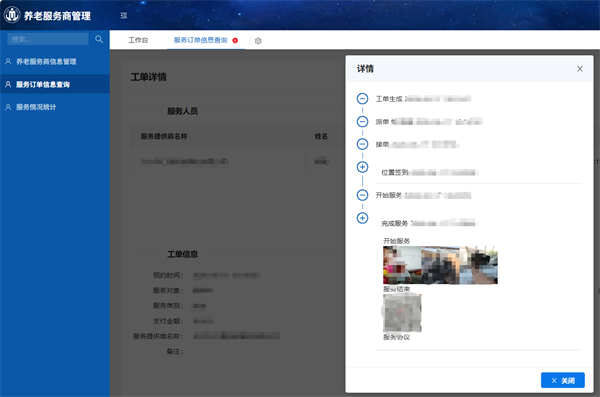Select 服务订单信息查询 in the sidebar

coord(55,84)
